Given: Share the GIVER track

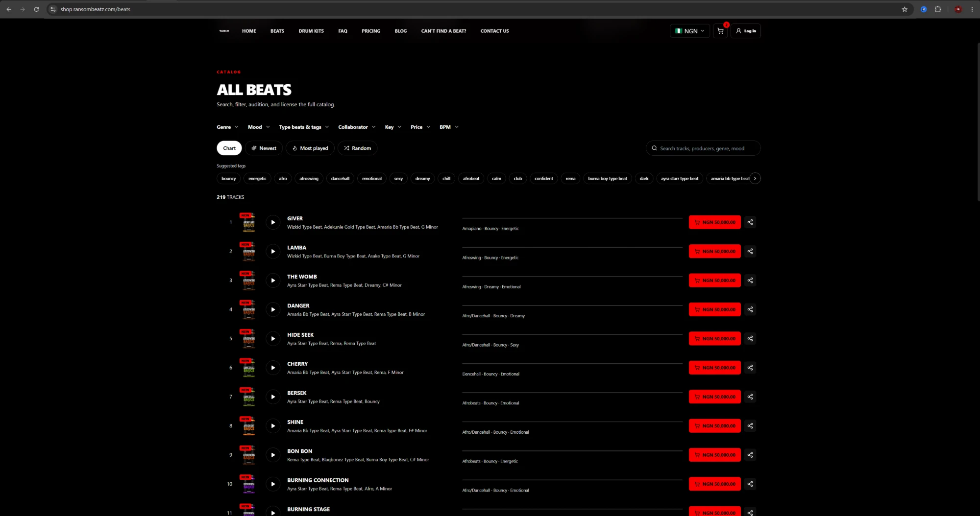Looking at the screenshot, I should pyautogui.click(x=750, y=222).
